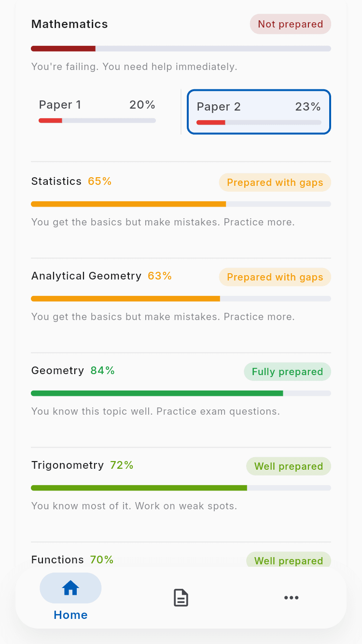
Task: Tap the ellipsis more options icon
Action: (292, 597)
